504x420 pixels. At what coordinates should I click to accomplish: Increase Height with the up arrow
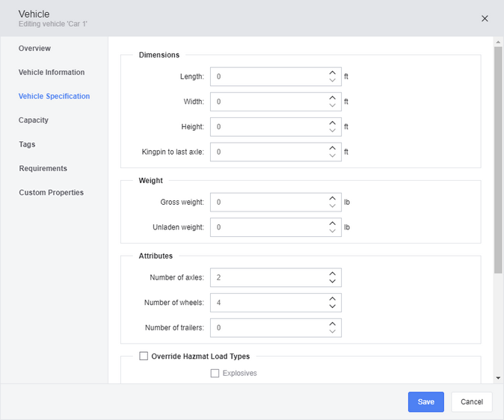tap(332, 123)
